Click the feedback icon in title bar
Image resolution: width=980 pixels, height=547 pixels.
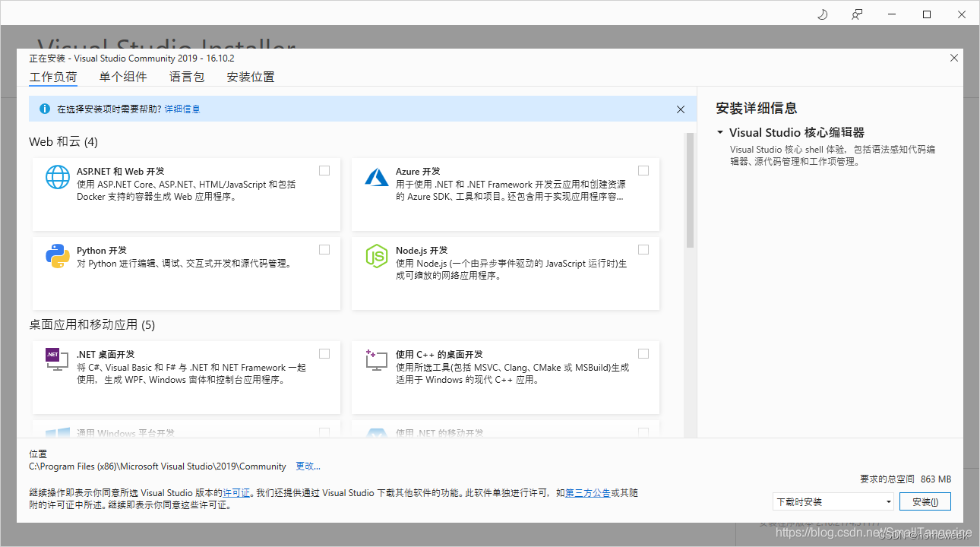(857, 14)
